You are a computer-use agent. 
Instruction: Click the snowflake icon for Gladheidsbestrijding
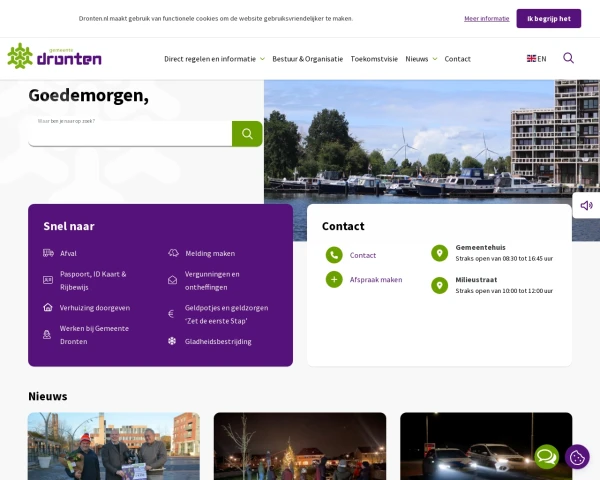(x=172, y=341)
